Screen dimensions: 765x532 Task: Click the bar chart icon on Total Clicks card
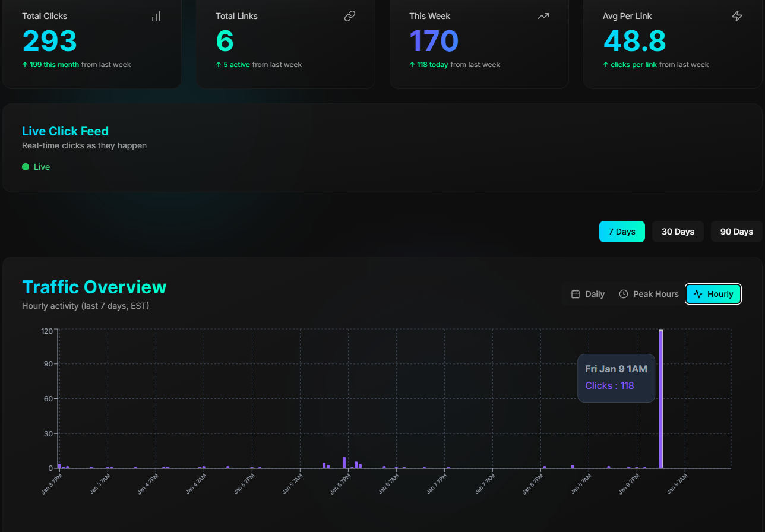(x=156, y=16)
